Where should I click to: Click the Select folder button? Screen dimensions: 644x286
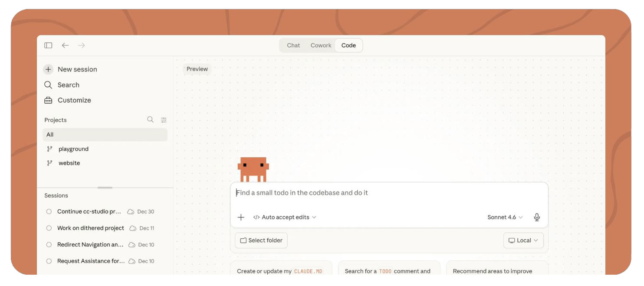[x=261, y=240]
